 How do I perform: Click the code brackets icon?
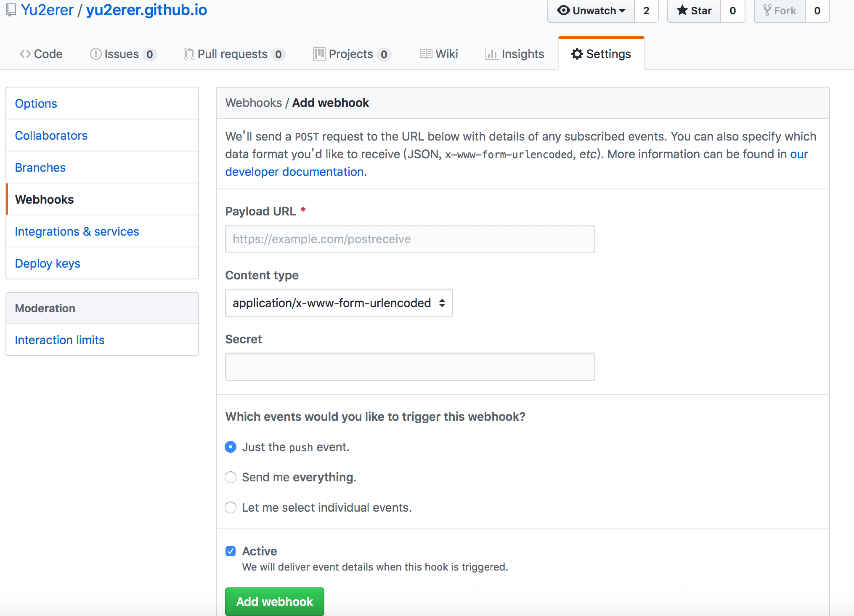coord(25,54)
